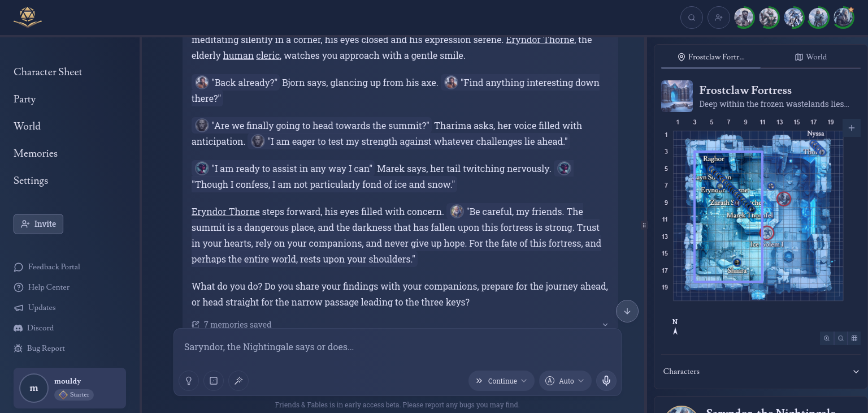Switch to the World map tab
Viewport: 868px width, 413px height.
[x=810, y=57]
